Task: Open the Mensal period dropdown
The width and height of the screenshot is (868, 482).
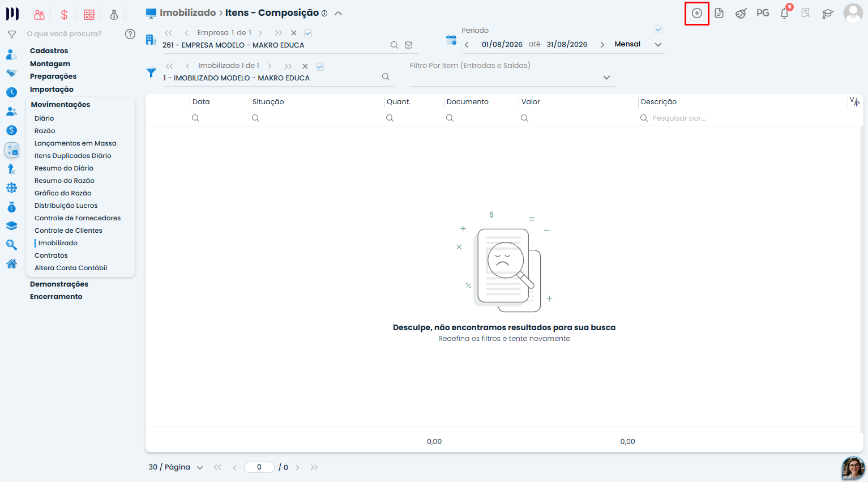Action: tap(638, 44)
